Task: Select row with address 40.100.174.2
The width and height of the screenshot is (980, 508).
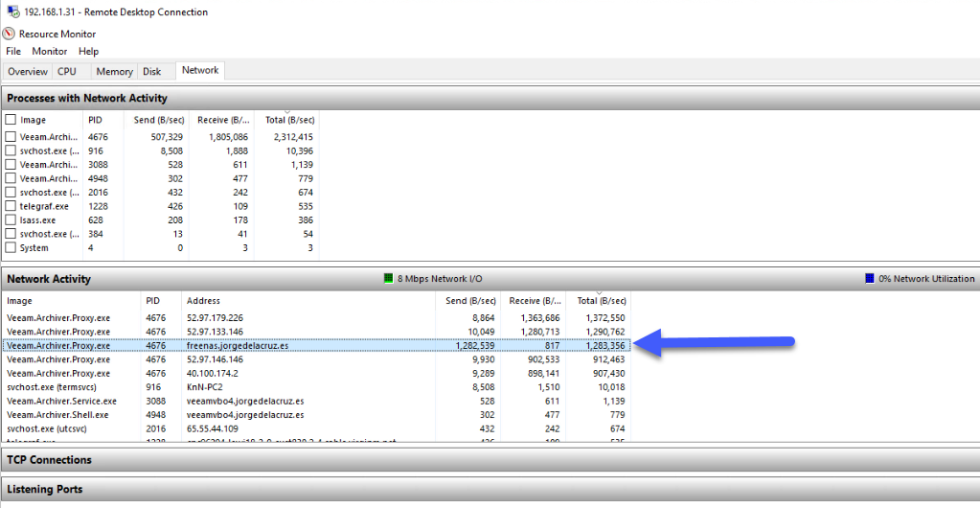Action: click(317, 374)
